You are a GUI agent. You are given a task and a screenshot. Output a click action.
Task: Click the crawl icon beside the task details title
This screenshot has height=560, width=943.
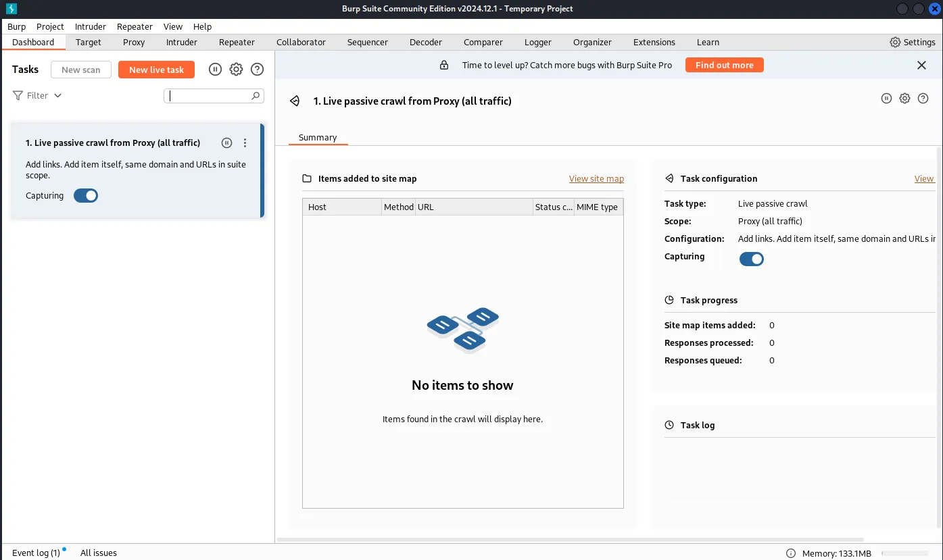tap(295, 101)
